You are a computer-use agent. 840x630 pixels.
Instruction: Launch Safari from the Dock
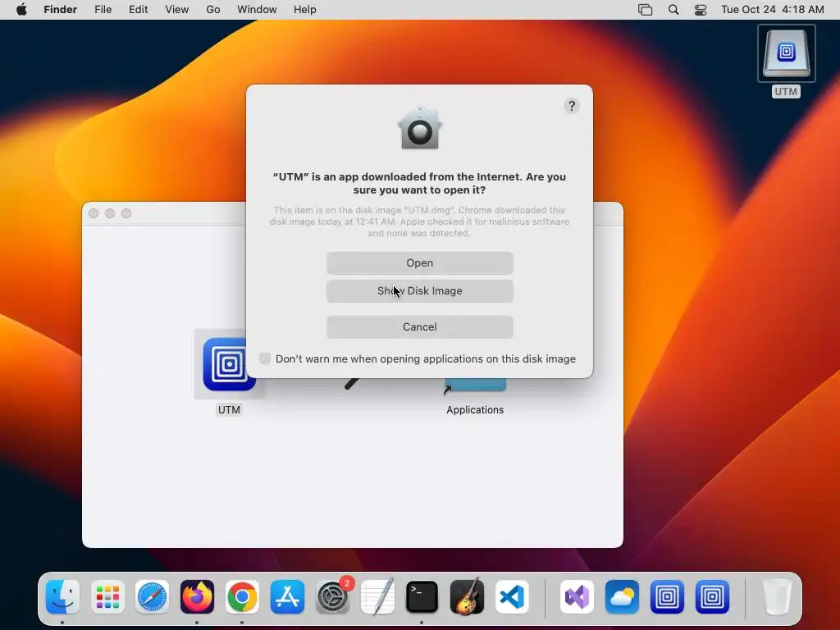pos(152,597)
